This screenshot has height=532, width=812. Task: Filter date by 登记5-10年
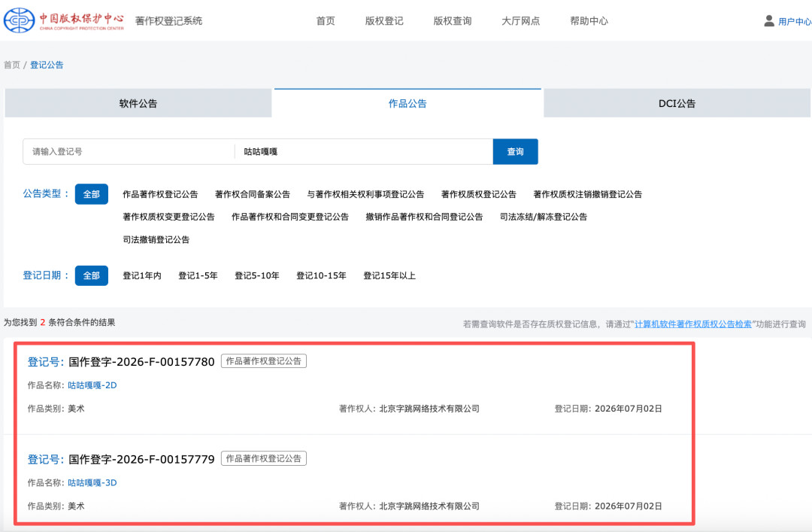[x=257, y=275]
